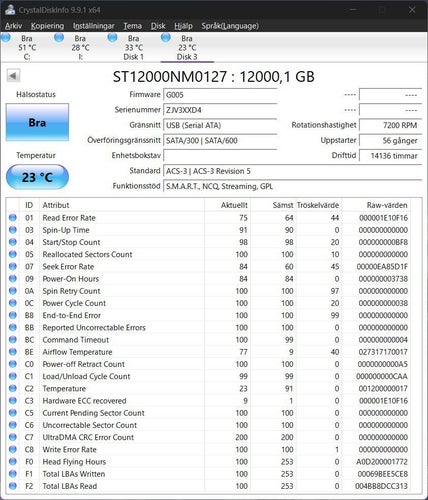Click the status icon for Total LBAs Written
Image resolution: width=428 pixels, height=500 pixels.
pos(13,474)
